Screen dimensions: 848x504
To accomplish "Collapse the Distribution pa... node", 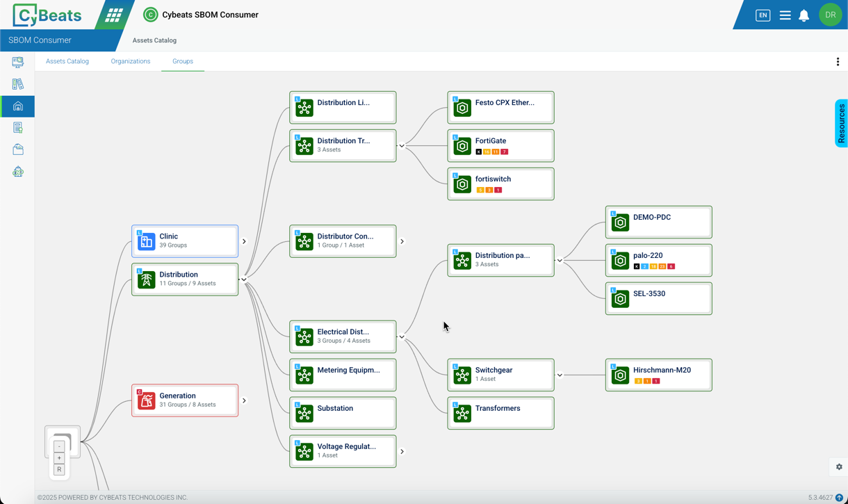I will click(x=560, y=261).
